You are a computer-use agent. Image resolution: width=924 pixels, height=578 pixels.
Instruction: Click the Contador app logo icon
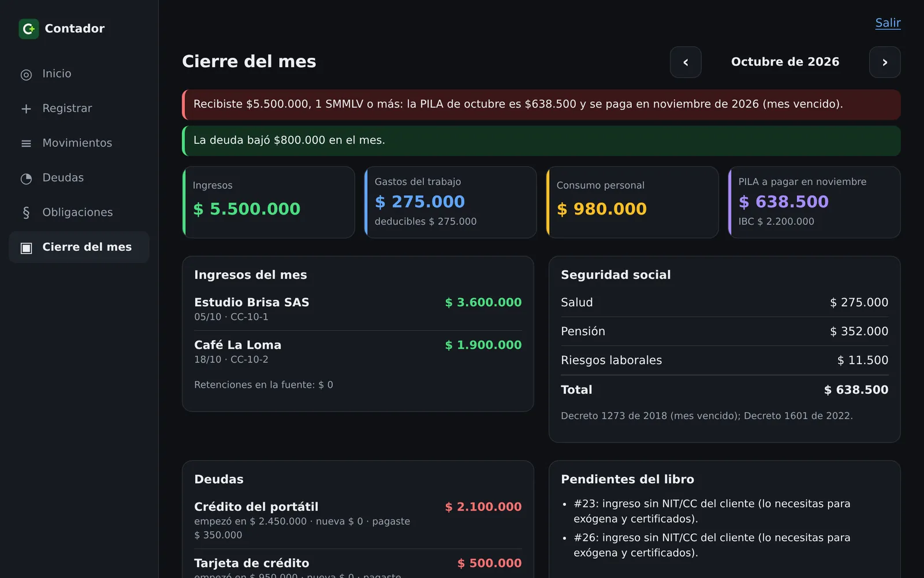pyautogui.click(x=29, y=29)
